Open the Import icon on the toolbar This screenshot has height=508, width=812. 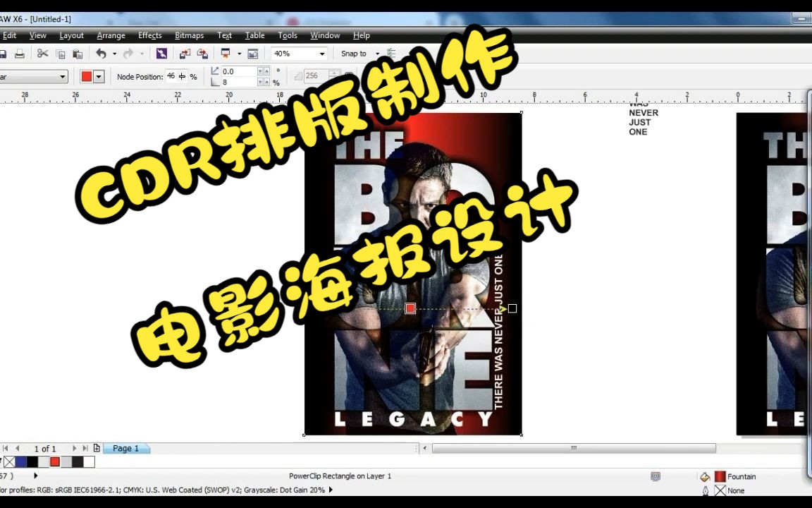(185, 53)
